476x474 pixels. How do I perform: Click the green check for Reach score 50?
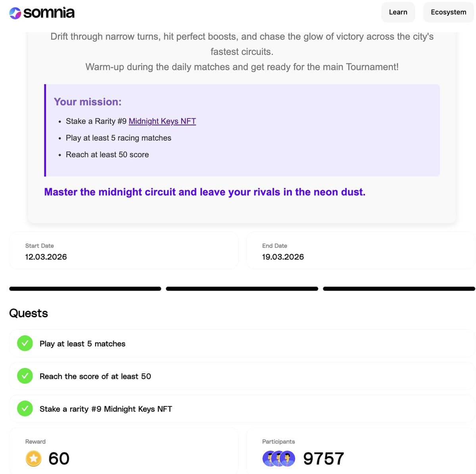pyautogui.click(x=25, y=376)
